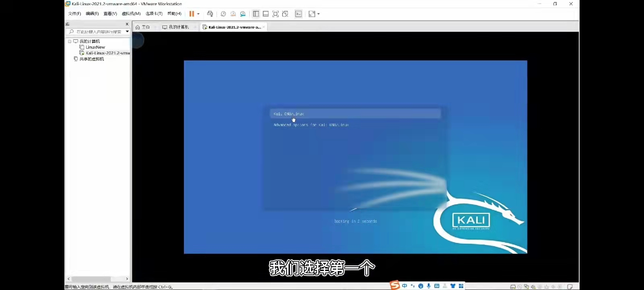Send Ctrl+Alt+Del to the VM
Image resolution: width=644 pixels, height=290 pixels.
pos(210,14)
